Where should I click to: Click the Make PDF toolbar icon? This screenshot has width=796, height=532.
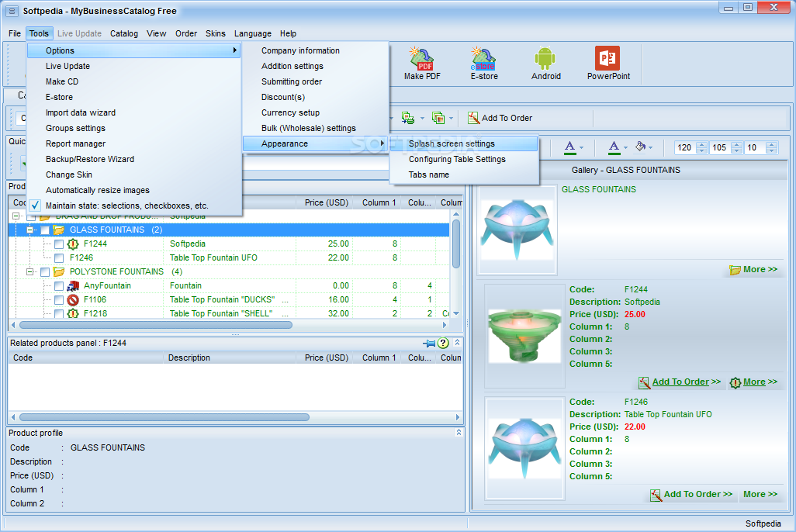422,64
